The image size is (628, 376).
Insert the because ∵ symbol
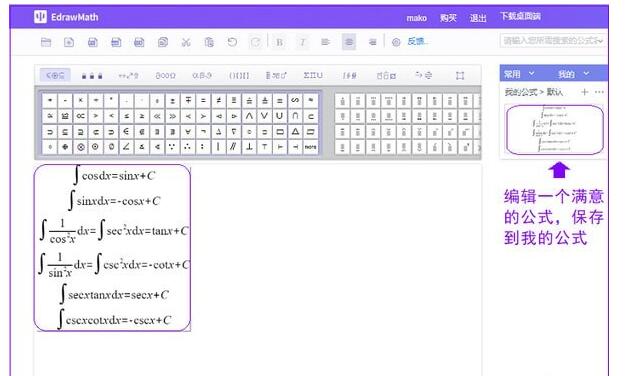point(173,147)
